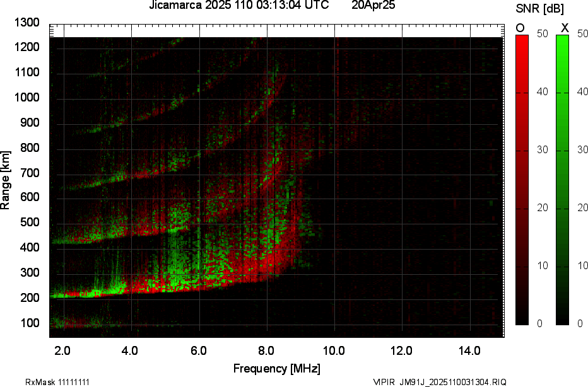Click the 400 range tick label
Screen dimensions: 588x387
tap(30, 248)
